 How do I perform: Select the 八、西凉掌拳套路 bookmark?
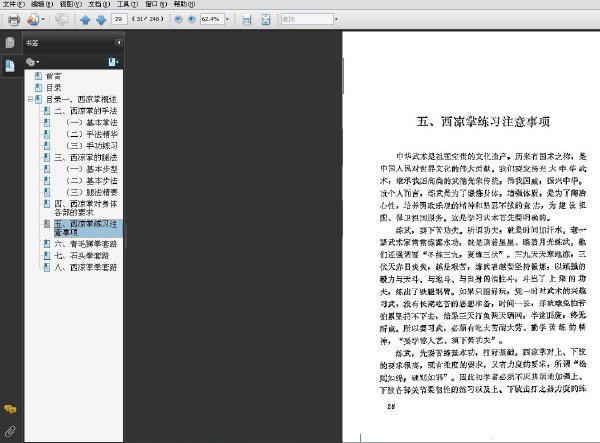point(85,267)
